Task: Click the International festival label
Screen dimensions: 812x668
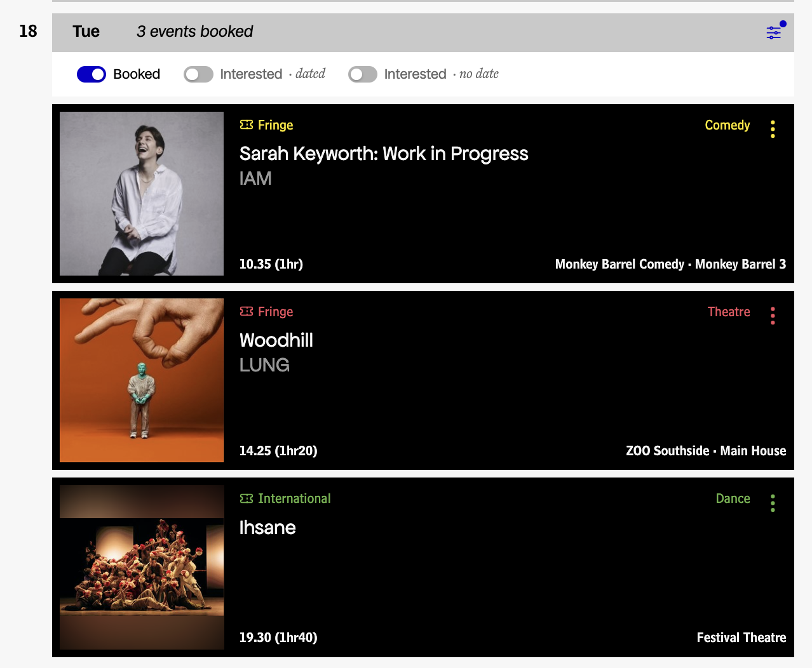Action: pos(294,498)
